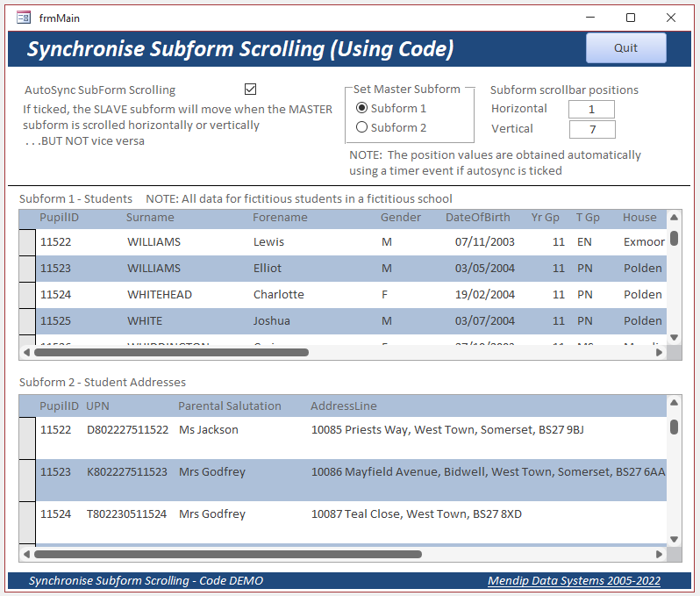Click forename Lewis in Subform 1

(268, 242)
